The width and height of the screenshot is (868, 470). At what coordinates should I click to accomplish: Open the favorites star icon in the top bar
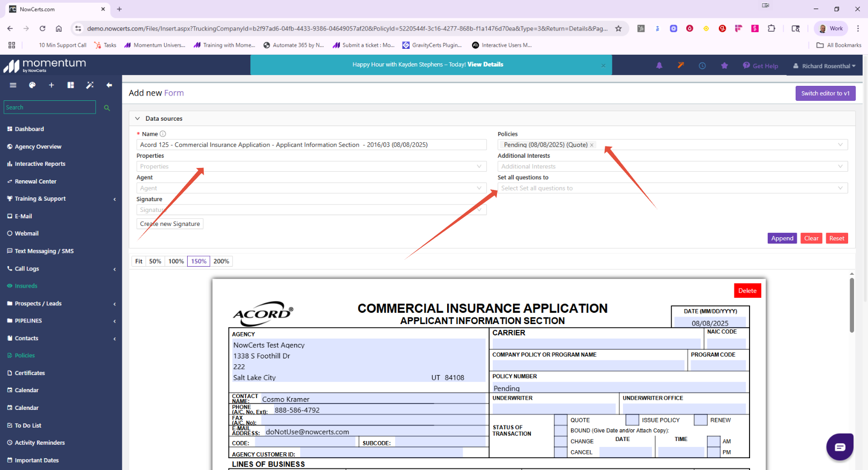pyautogui.click(x=724, y=65)
